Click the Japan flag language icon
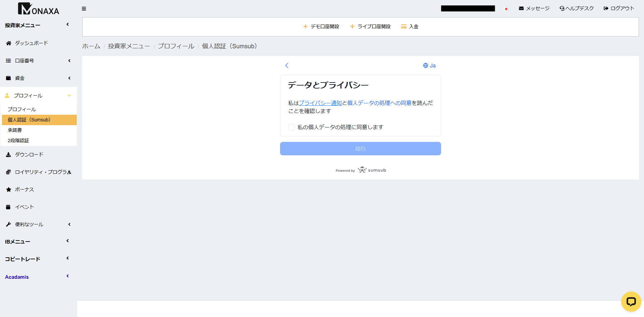 506,9
